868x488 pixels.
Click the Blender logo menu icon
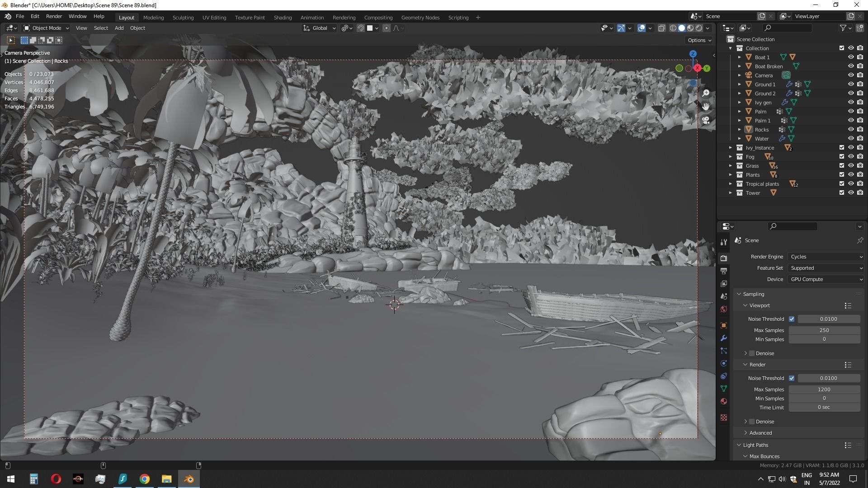pos(8,17)
